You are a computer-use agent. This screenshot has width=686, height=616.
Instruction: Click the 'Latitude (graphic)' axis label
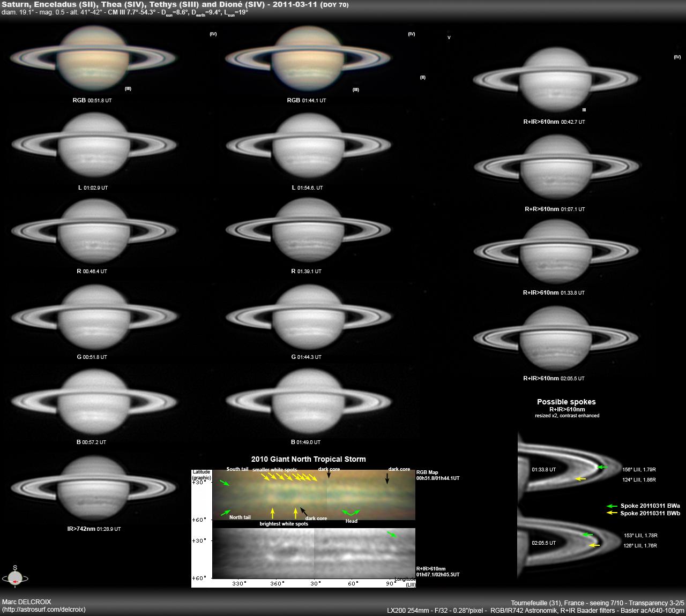pos(202,475)
